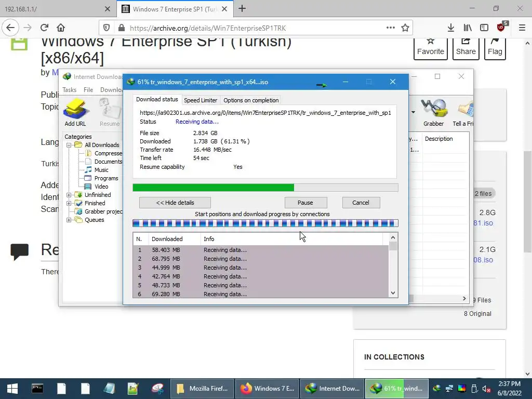Click the Share button on archive.org
Screen dimensions: 532x399
point(466,49)
